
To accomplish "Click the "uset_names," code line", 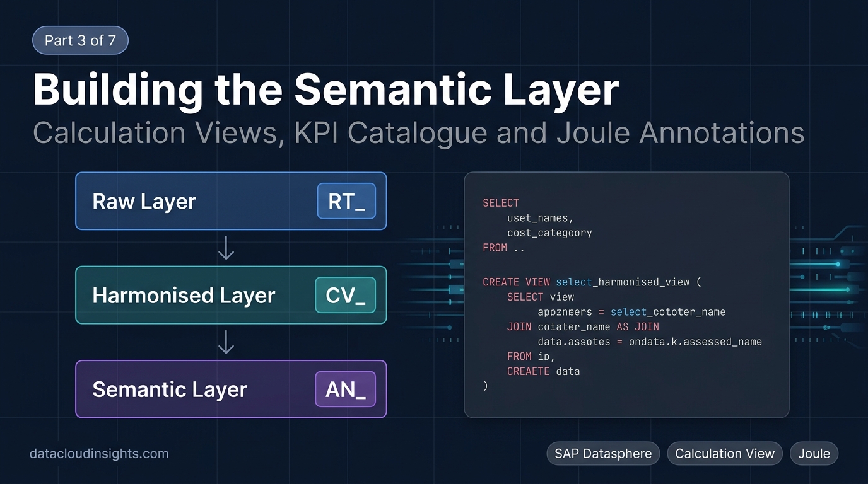I will coord(540,218).
